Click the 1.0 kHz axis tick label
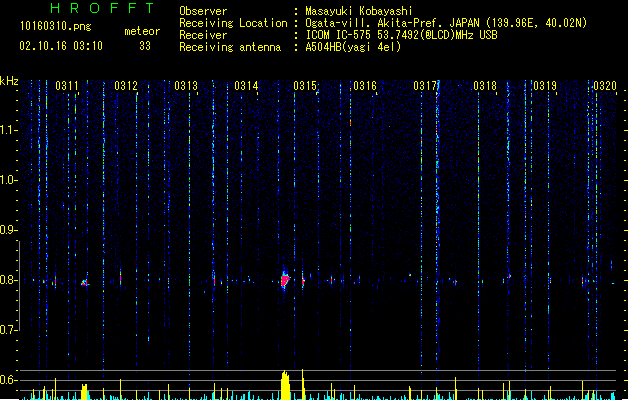 [x=8, y=180]
